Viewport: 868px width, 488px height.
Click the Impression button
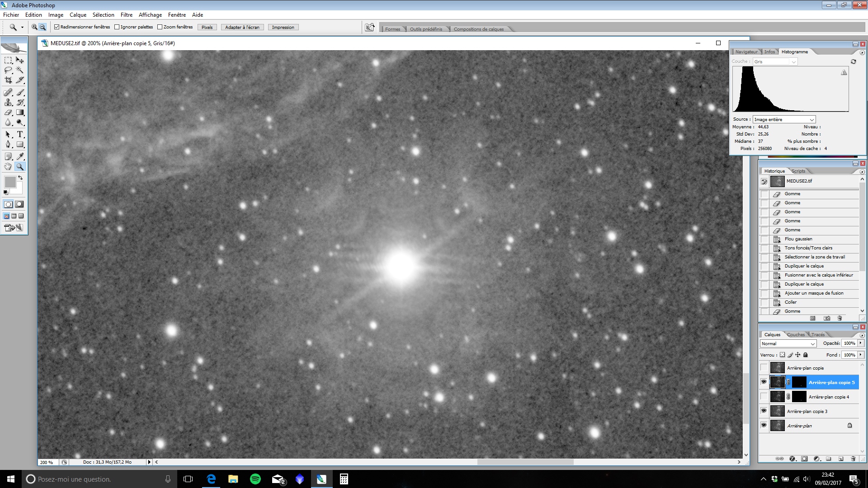point(283,28)
